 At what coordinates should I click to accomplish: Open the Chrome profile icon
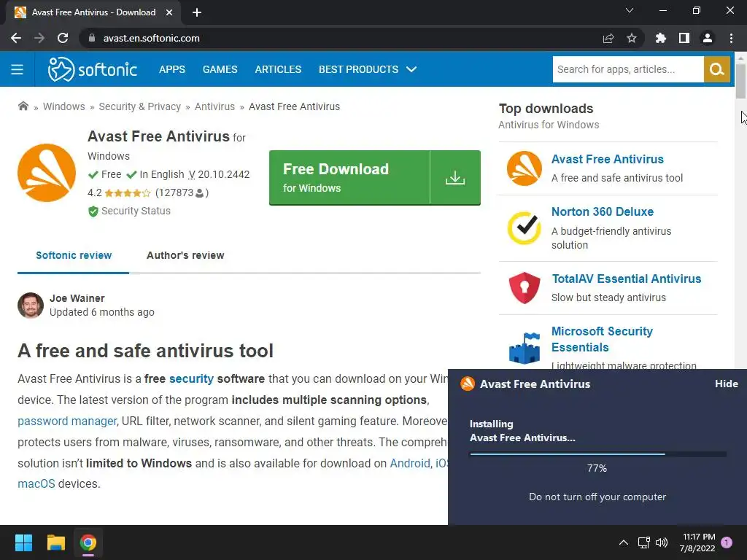pos(708,38)
